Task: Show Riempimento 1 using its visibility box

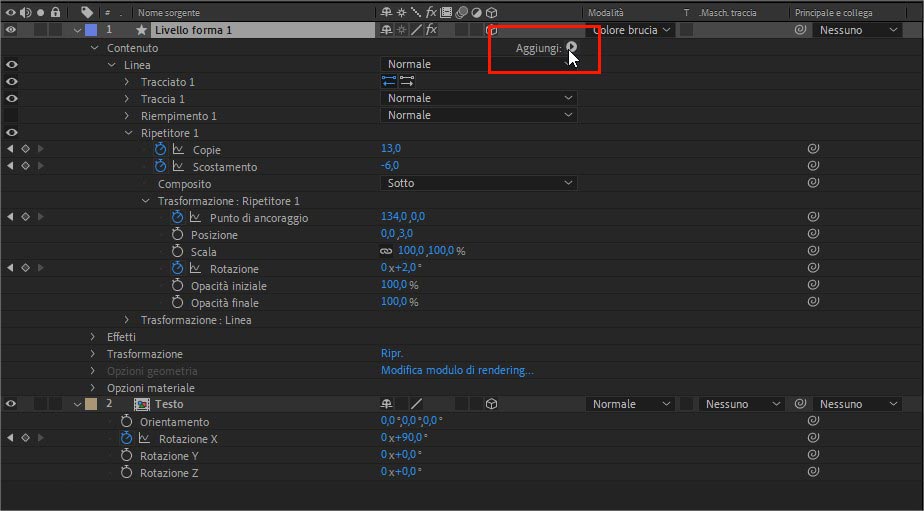Action: coord(11,115)
